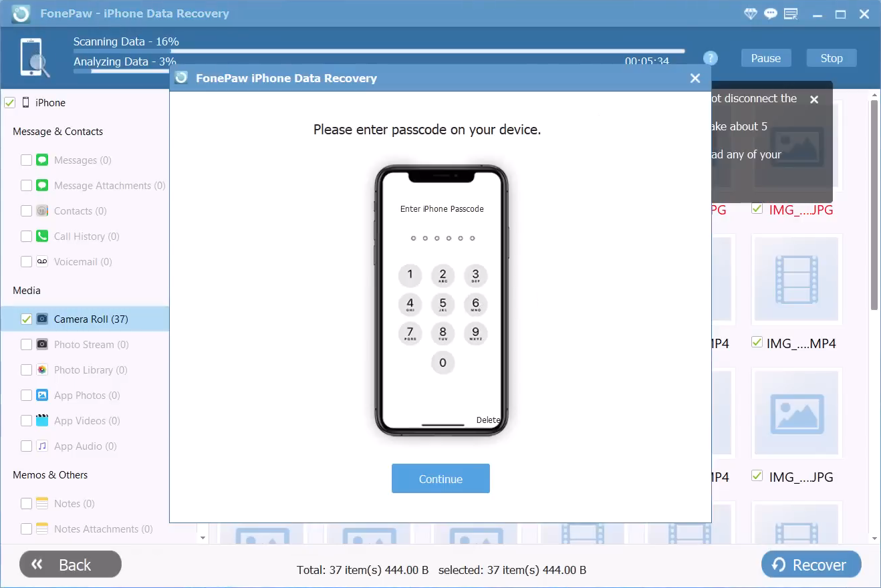
Task: Click the sidebar scroll down arrow
Action: 203,537
